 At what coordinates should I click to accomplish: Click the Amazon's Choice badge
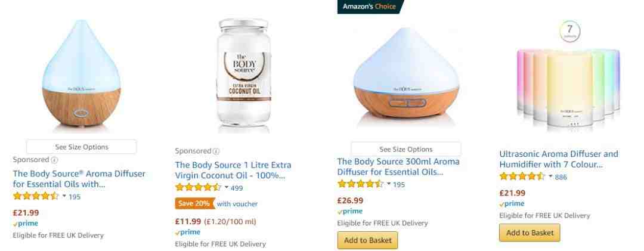(370, 7)
